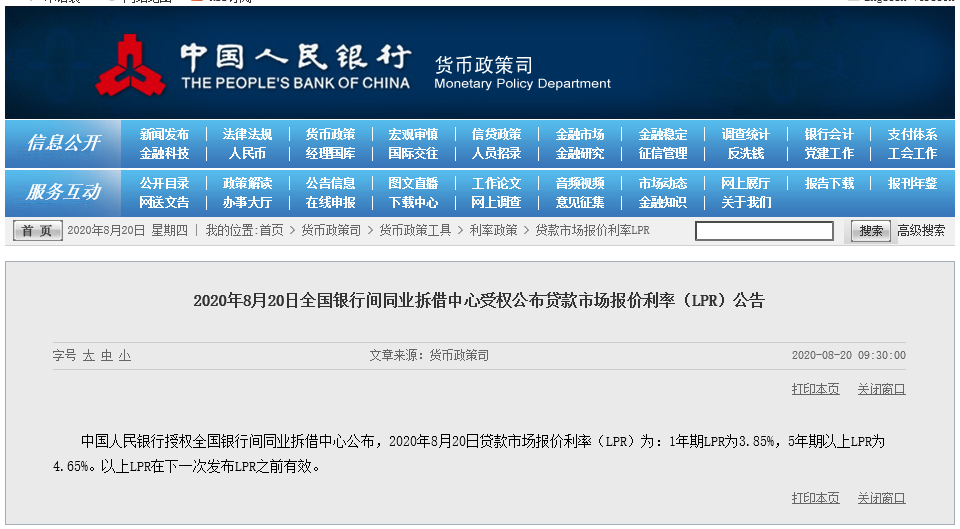This screenshot has height=529, width=960.
Task: Go to 货币政策 section
Action: (330, 134)
